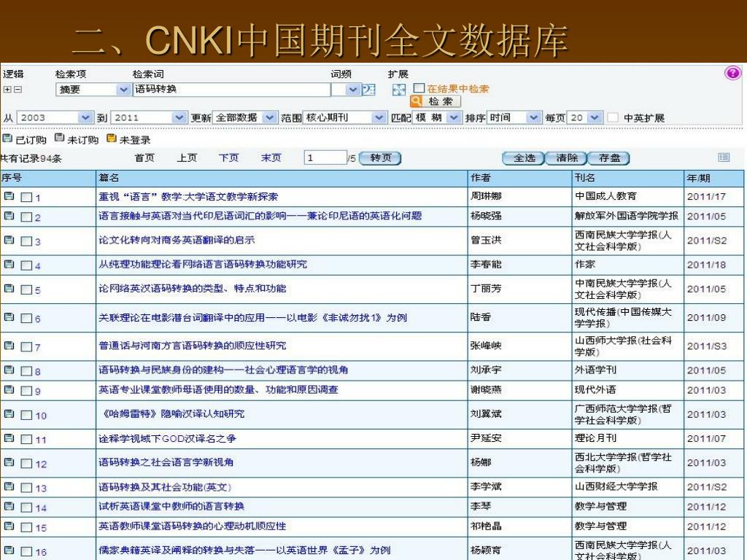747x560 pixels.
Task: Click the save icon in row 8
Action: [9, 370]
